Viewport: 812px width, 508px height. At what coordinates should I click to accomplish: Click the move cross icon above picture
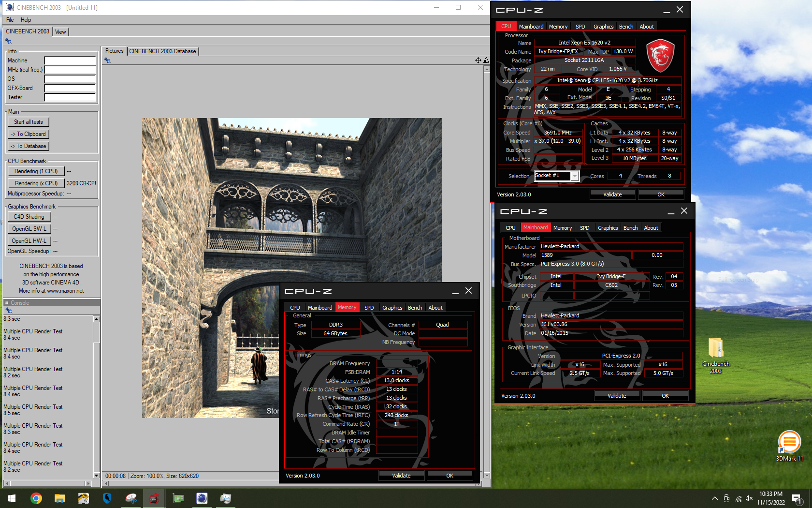478,60
